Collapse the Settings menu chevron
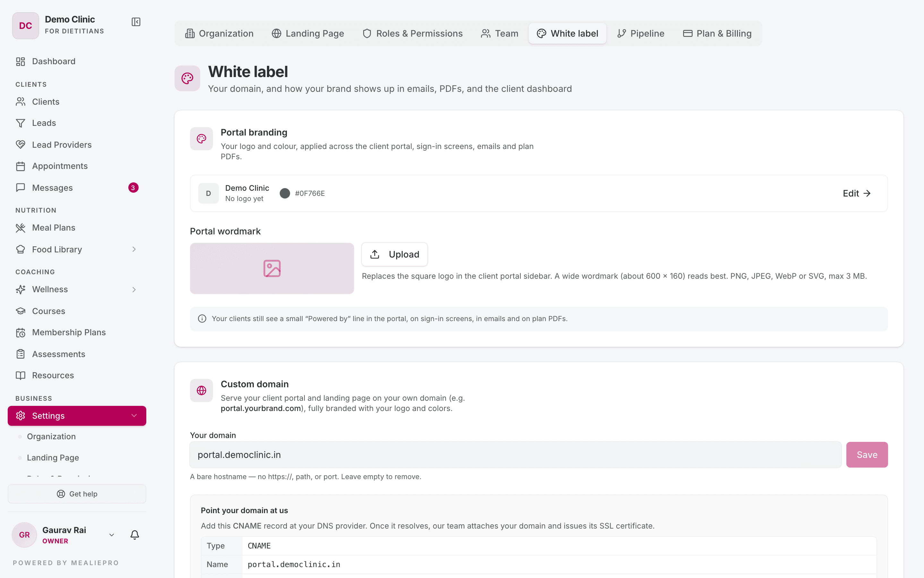This screenshot has width=924, height=578. pyautogui.click(x=134, y=416)
